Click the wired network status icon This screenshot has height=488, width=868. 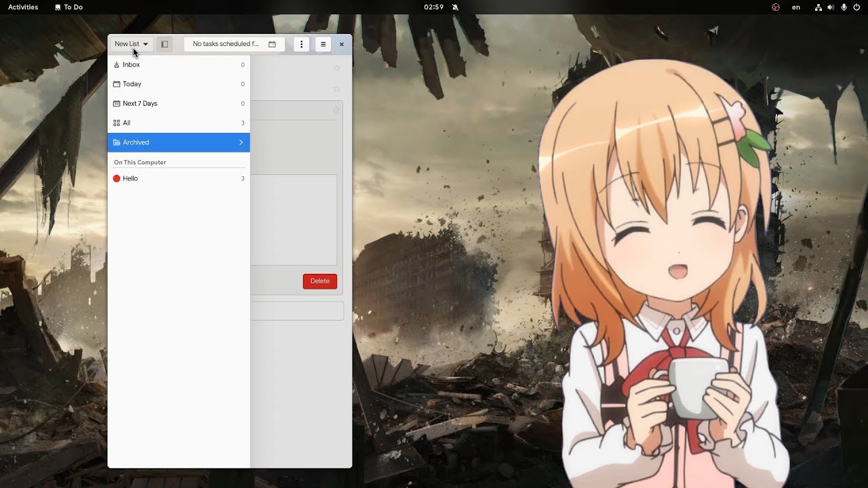818,7
